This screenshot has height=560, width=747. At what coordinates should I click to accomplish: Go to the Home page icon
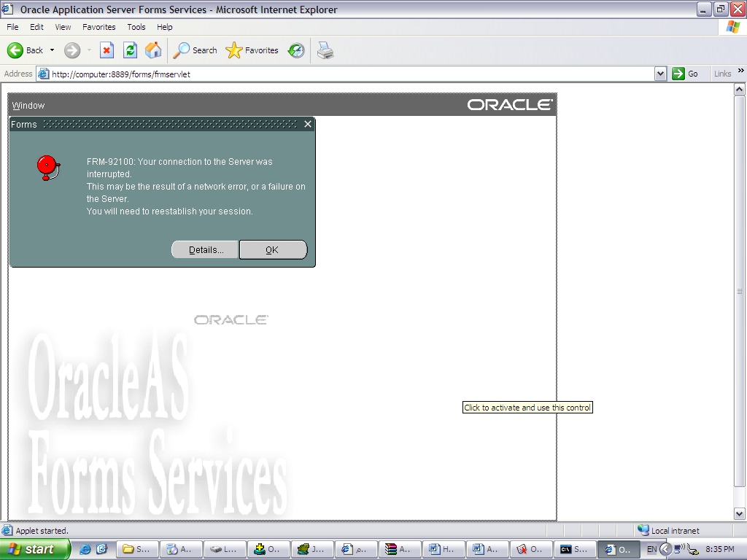(x=153, y=50)
